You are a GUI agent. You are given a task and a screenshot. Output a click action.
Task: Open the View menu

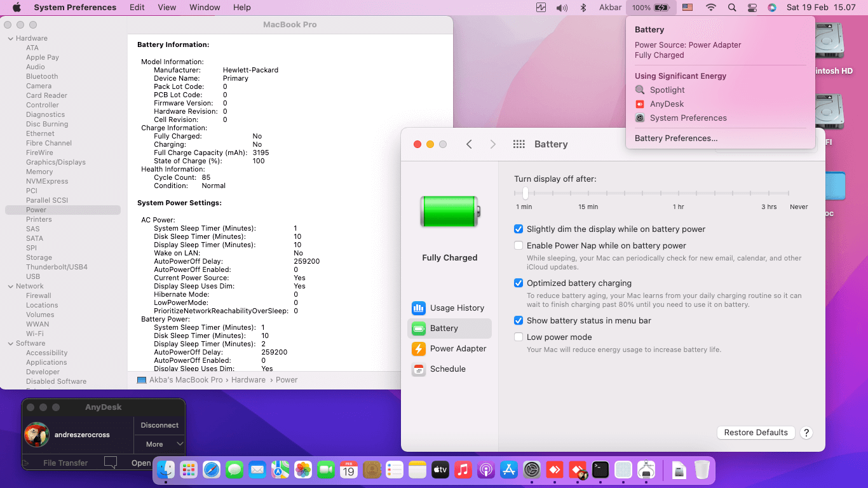tap(167, 8)
